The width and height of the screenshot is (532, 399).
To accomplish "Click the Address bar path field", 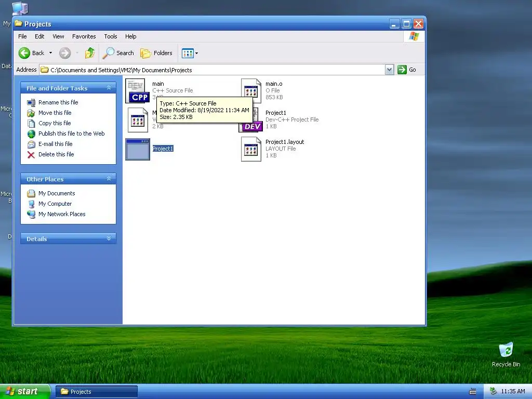I will click(212, 70).
